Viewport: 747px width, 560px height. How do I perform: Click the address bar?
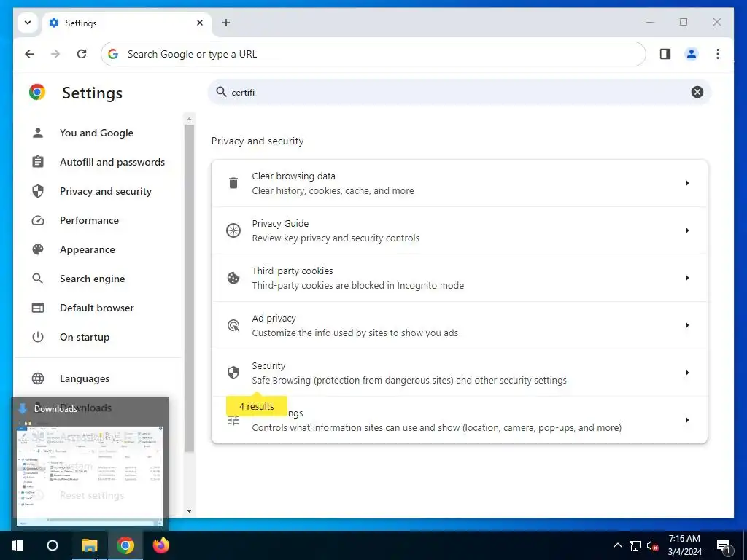point(373,54)
